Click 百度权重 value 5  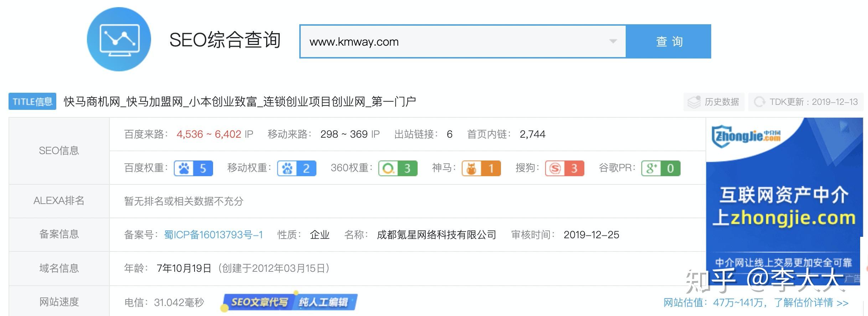point(203,168)
